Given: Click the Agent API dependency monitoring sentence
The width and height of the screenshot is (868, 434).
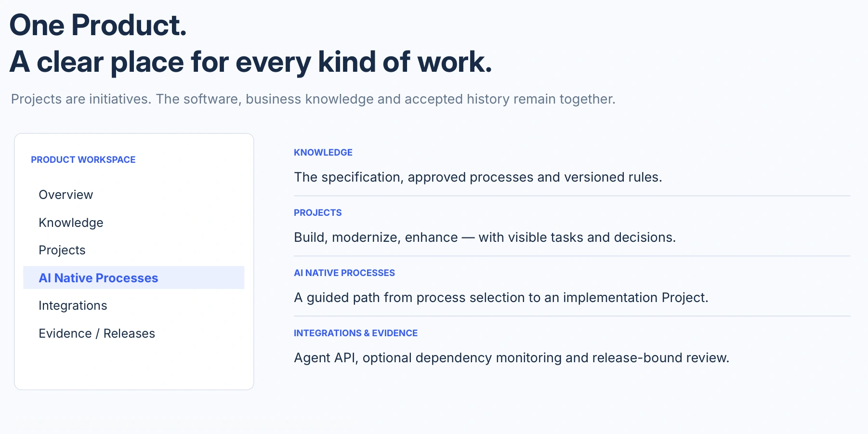Looking at the screenshot, I should tap(512, 358).
